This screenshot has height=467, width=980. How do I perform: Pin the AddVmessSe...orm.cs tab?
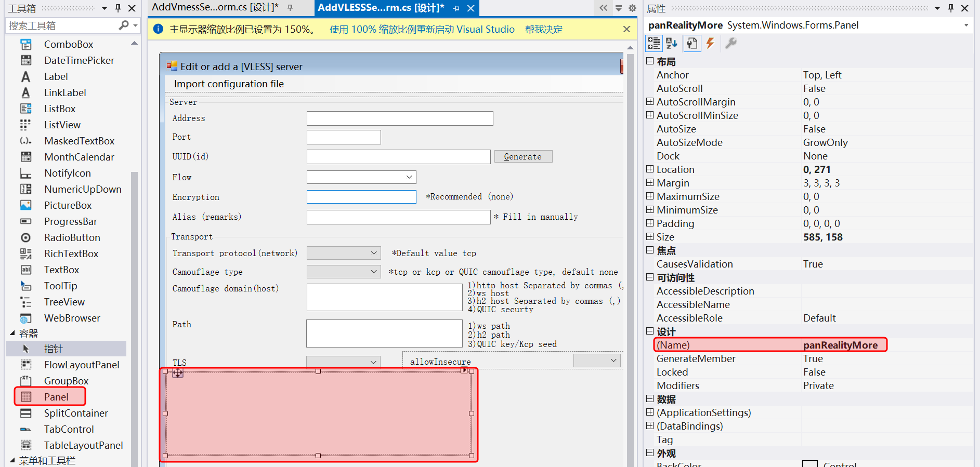(x=290, y=8)
